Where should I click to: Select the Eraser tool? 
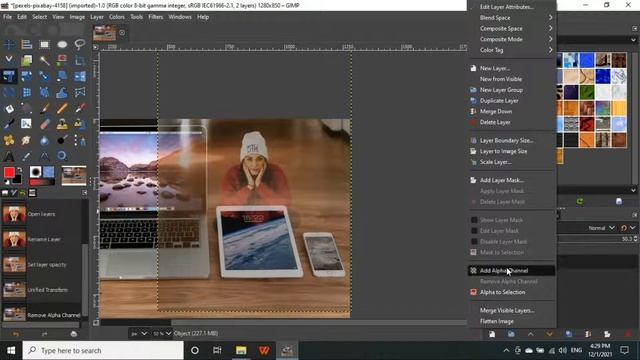pos(44,124)
